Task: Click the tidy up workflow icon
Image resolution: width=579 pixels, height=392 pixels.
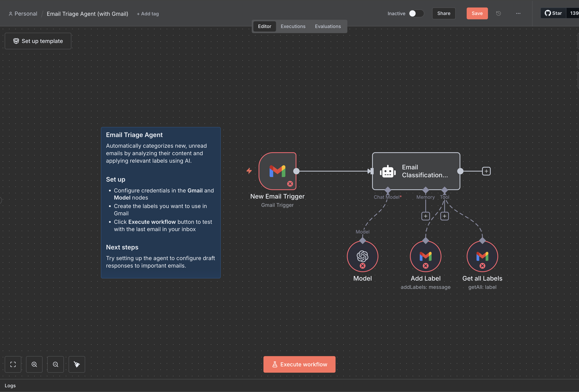Action: [77, 364]
